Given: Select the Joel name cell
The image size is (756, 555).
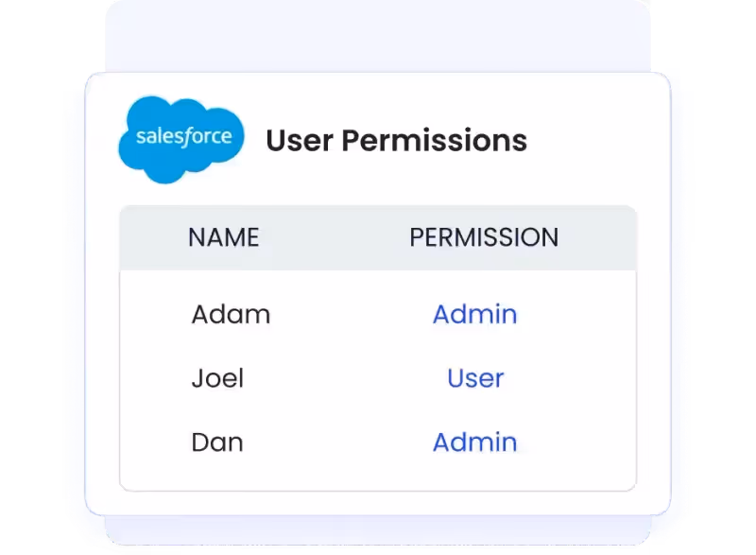Looking at the screenshot, I should point(217,378).
